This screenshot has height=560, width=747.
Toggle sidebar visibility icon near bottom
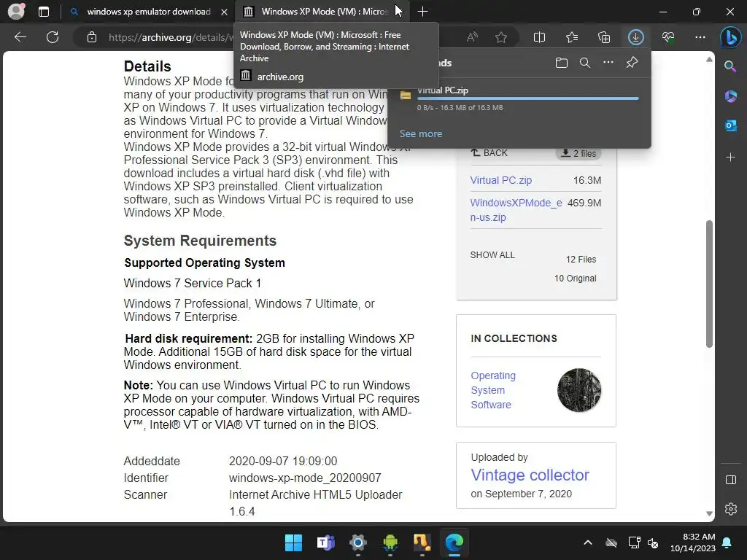[731, 480]
